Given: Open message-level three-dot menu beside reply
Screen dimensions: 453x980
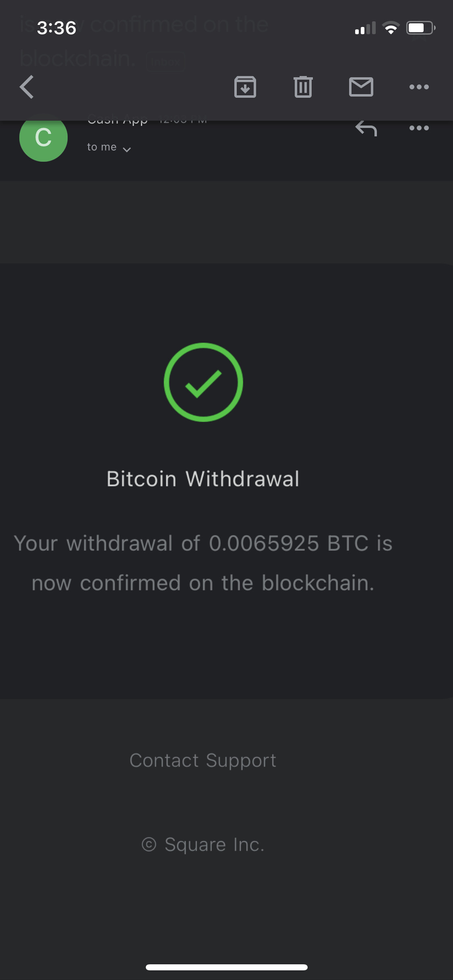Looking at the screenshot, I should [x=419, y=128].
